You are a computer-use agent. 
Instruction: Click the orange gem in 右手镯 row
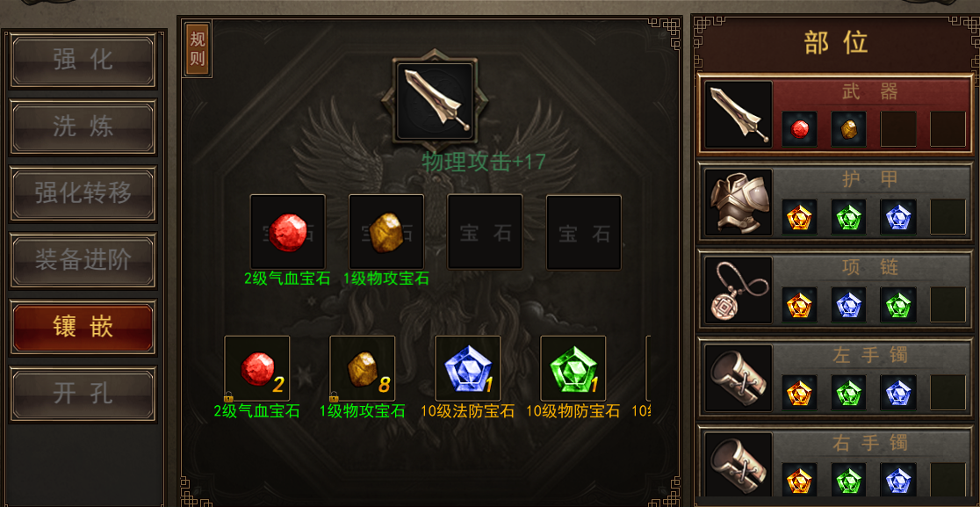click(799, 480)
